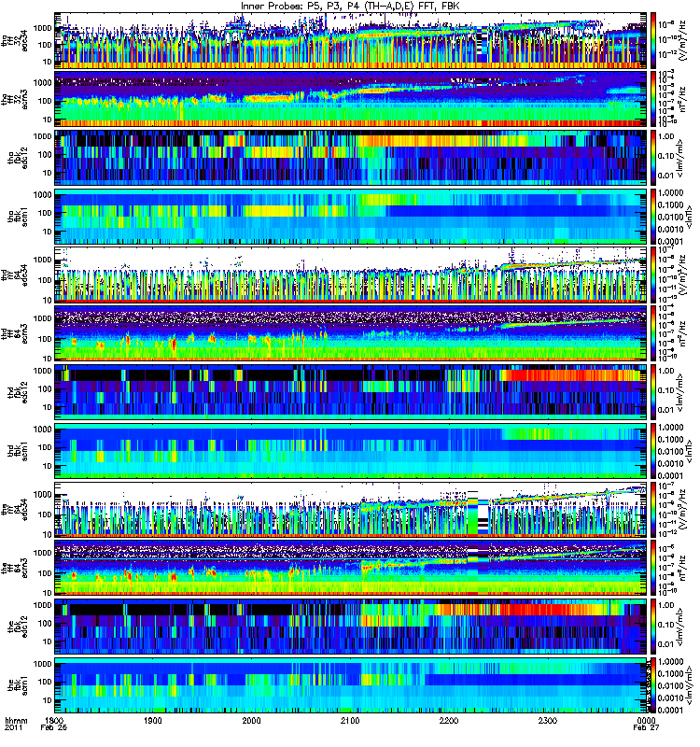Click the (V/m)²/Hz unit label of tha edc34

click(681, 40)
